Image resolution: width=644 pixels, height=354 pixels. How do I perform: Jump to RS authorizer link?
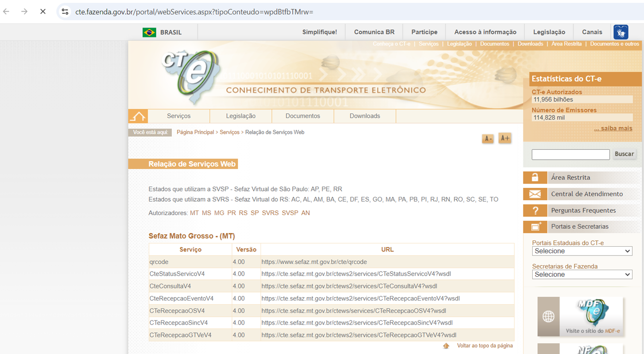click(243, 213)
